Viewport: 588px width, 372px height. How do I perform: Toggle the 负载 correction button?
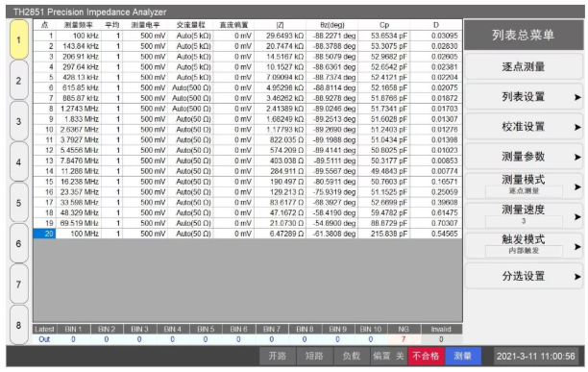(x=352, y=356)
